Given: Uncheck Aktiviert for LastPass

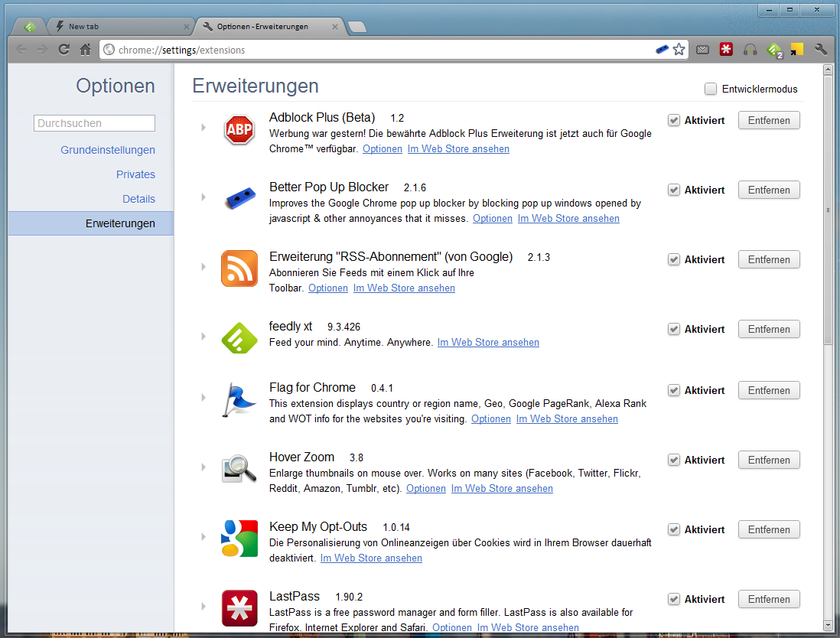Looking at the screenshot, I should point(674,600).
